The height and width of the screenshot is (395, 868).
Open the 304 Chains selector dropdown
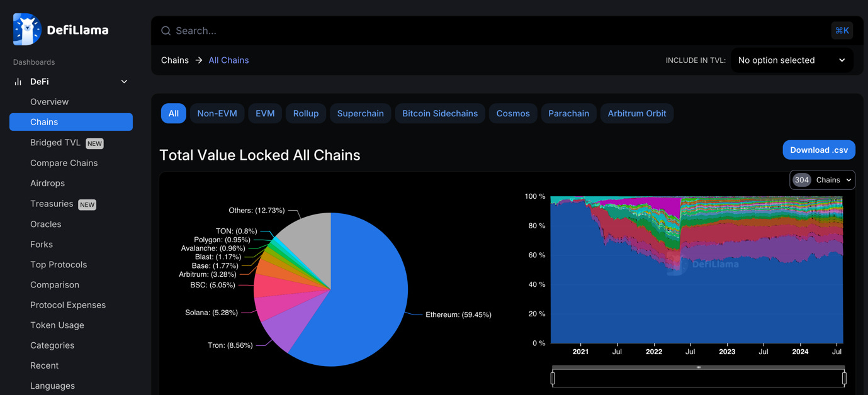pos(822,180)
